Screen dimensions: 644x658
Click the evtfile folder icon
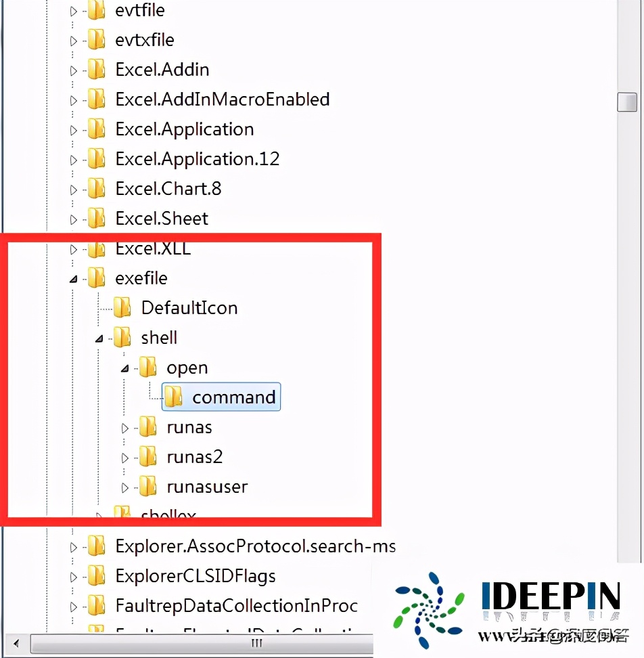click(x=97, y=10)
